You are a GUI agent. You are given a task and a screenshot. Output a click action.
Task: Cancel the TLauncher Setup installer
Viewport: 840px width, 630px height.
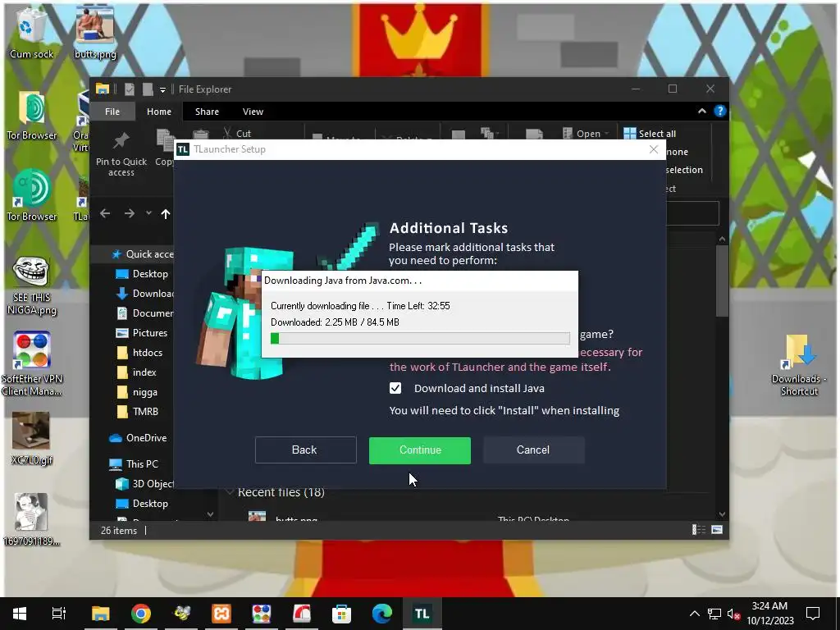pos(533,450)
